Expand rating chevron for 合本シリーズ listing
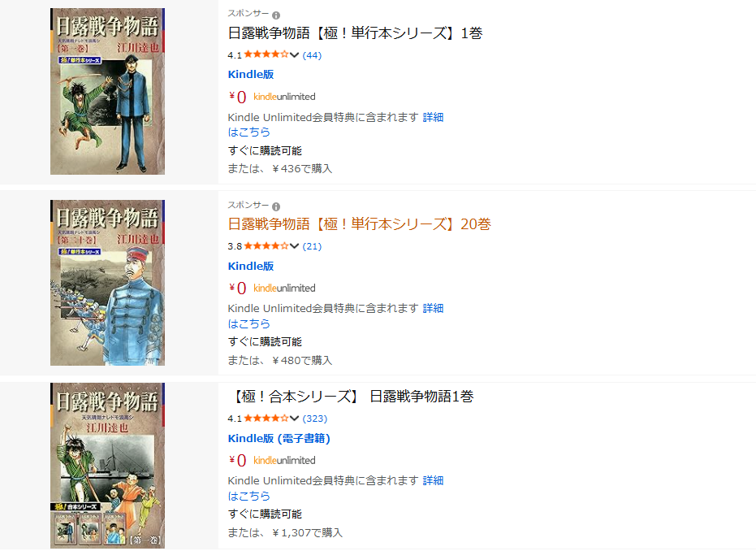756x551 pixels. (x=294, y=419)
